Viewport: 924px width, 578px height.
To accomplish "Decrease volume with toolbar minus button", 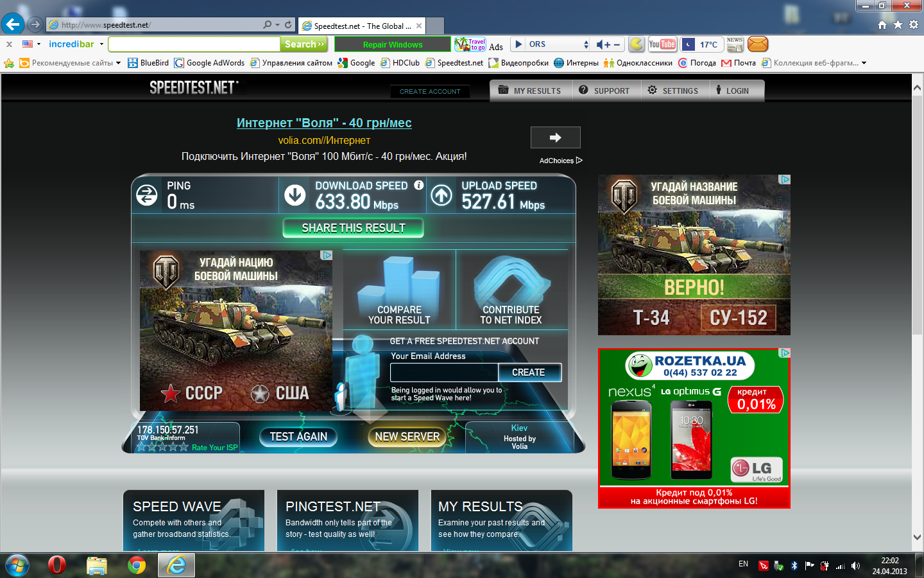I will 617,44.
